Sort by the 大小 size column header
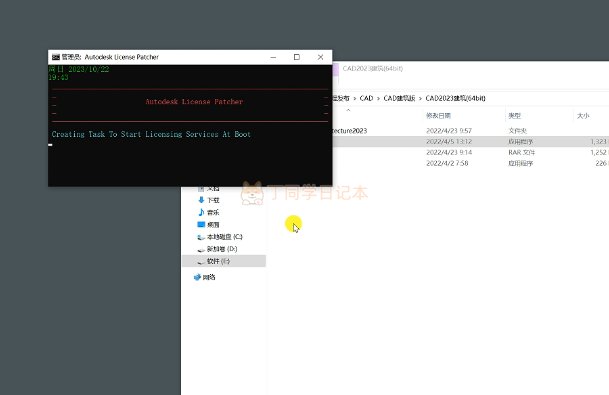Image resolution: width=609 pixels, height=395 pixels. click(x=583, y=115)
